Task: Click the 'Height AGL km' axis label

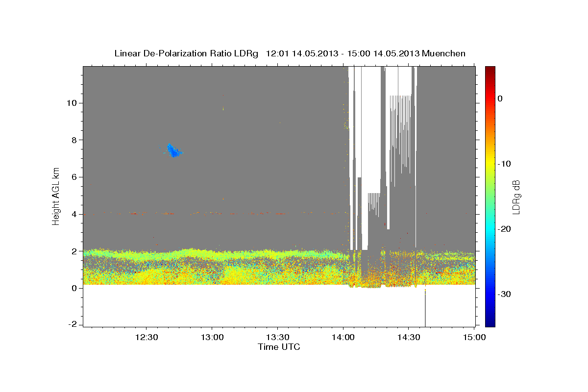Action: tap(56, 196)
